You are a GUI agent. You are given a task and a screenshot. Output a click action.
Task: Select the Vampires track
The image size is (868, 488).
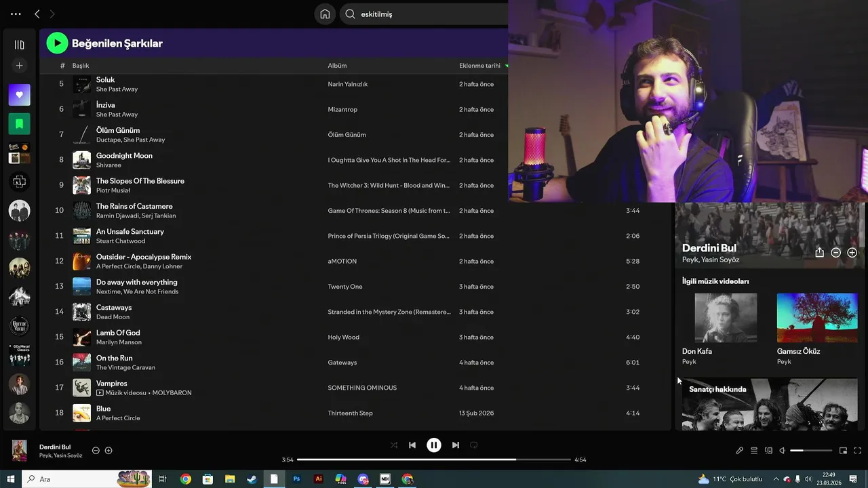pyautogui.click(x=111, y=384)
